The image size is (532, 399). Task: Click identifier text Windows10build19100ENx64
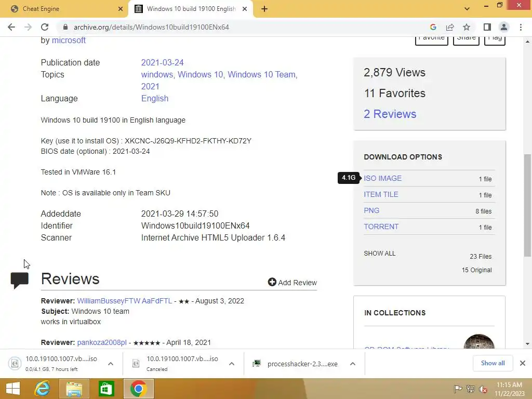pos(195,225)
